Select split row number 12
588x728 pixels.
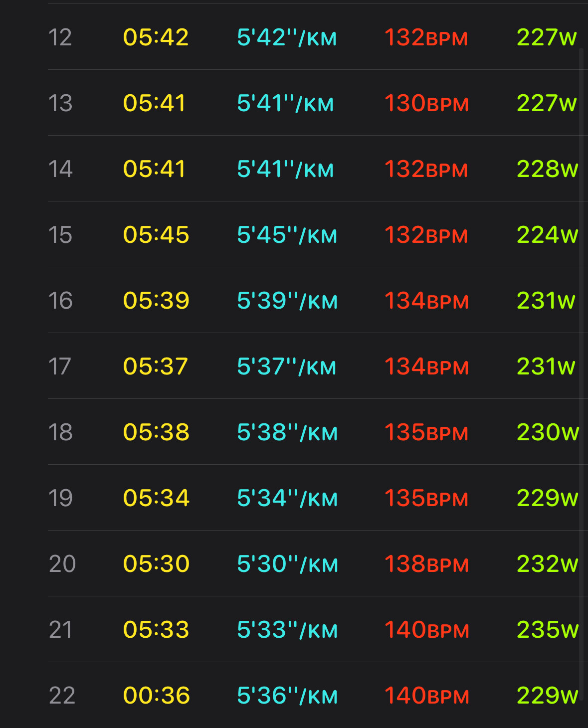pyautogui.click(x=60, y=37)
